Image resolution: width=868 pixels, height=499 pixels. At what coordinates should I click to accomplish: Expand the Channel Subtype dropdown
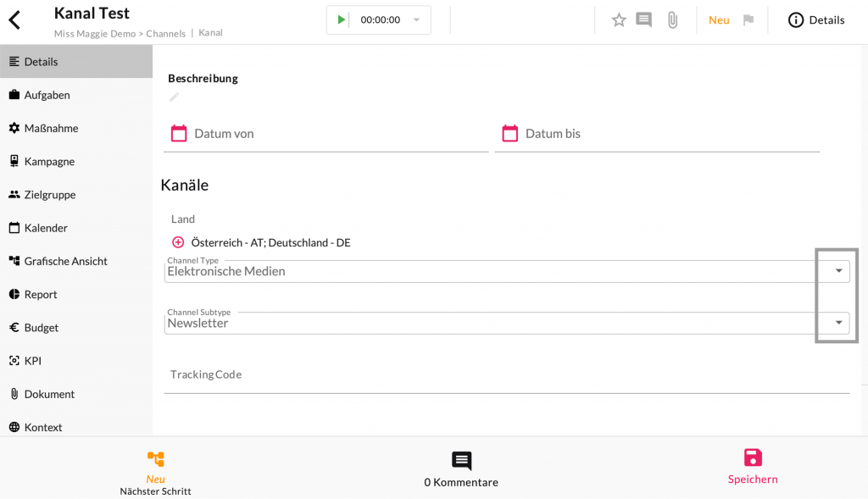[838, 323]
